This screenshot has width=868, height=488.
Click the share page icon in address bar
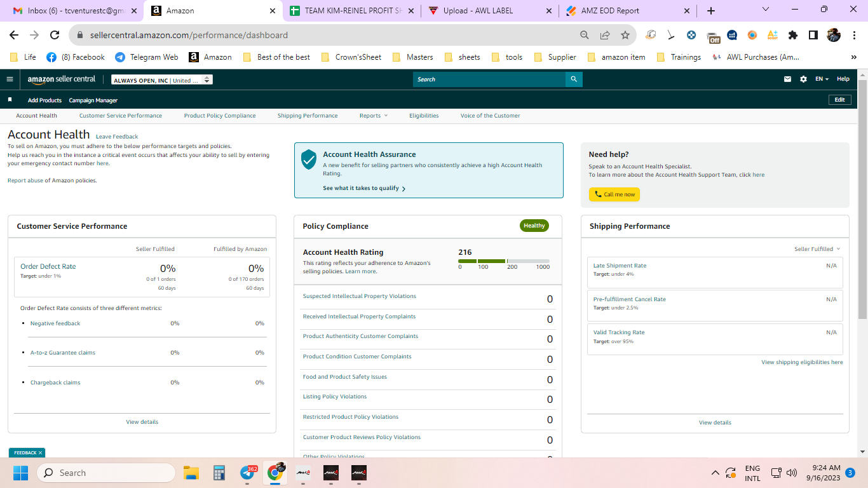click(605, 35)
